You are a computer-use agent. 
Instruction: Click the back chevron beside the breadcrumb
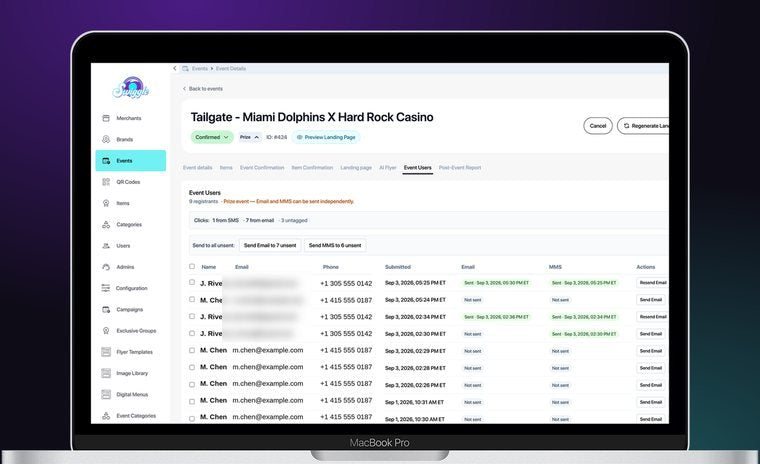pos(174,68)
